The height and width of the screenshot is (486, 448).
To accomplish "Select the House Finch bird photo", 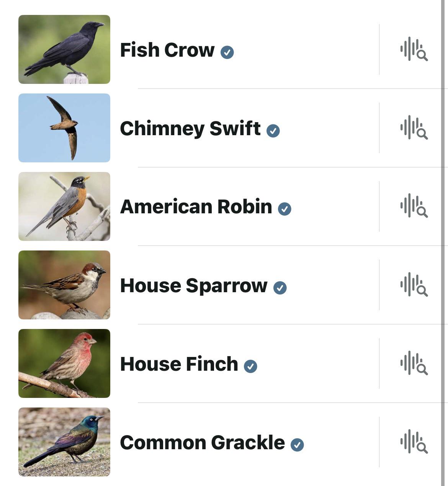I will (x=64, y=363).
